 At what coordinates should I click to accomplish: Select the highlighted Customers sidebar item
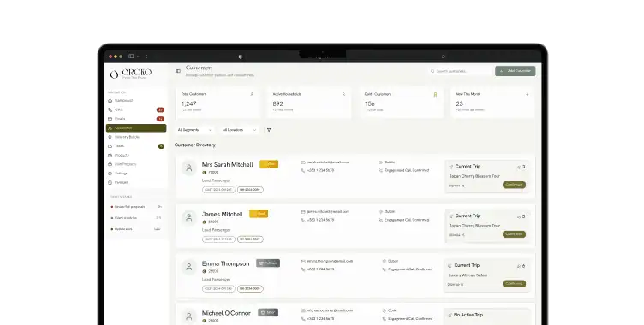point(136,128)
